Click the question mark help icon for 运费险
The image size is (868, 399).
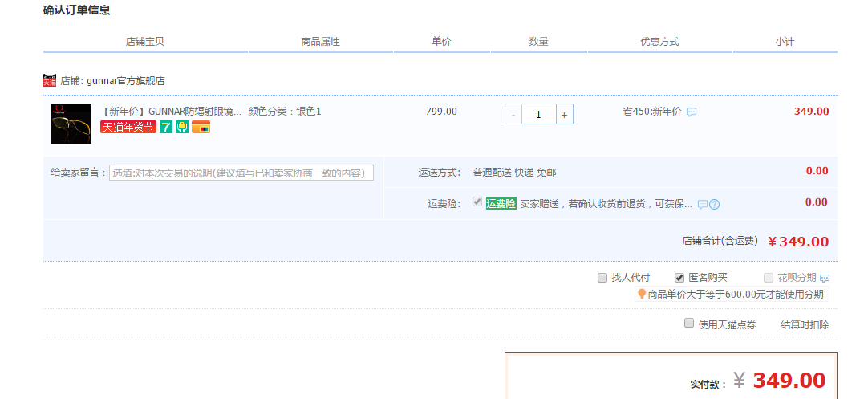[x=715, y=205]
